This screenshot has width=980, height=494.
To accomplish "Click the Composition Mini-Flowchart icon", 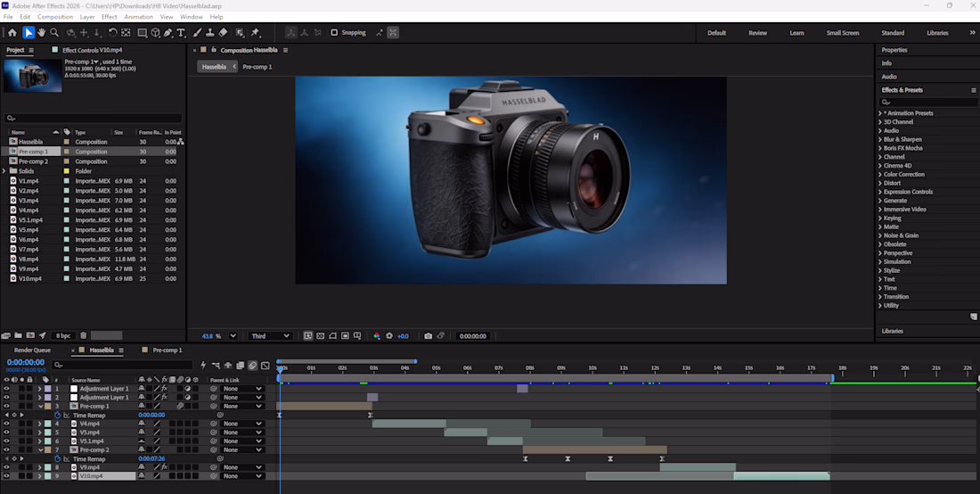I will click(216, 366).
